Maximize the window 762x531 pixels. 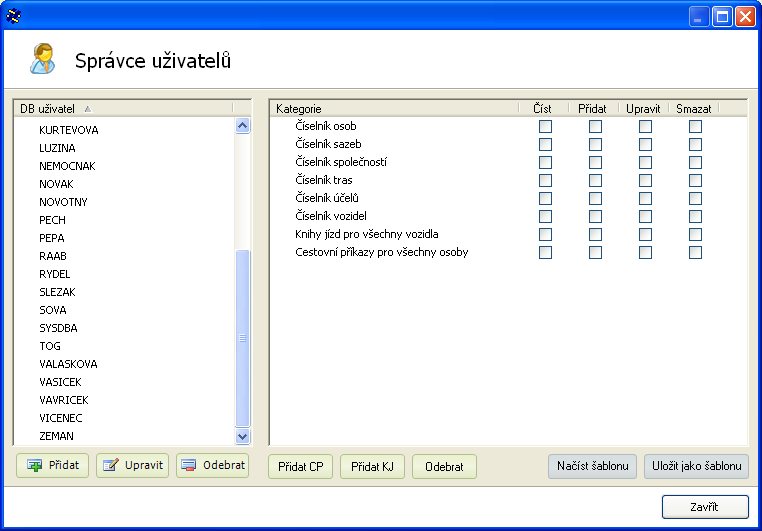(722, 17)
